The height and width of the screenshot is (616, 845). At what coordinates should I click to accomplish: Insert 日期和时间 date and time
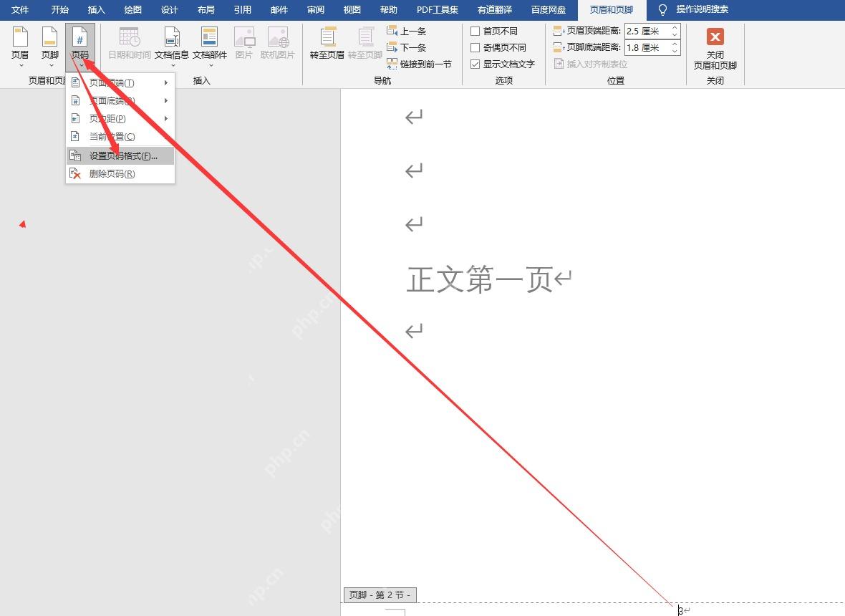coord(130,43)
